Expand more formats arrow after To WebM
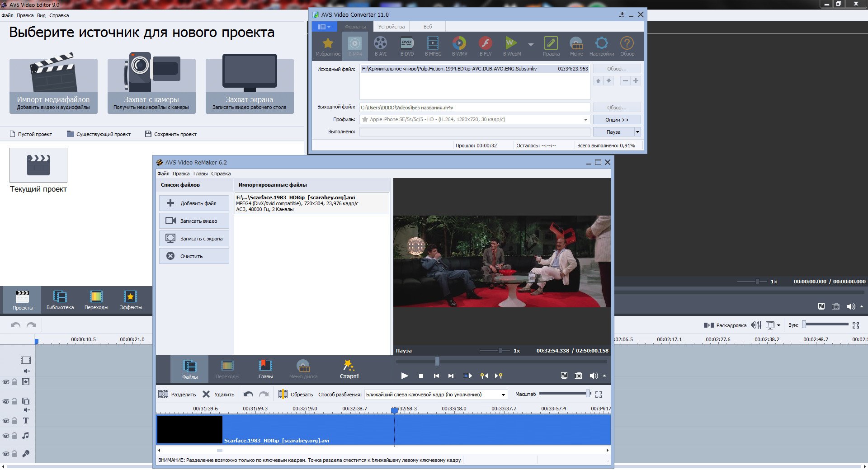Screen dimensions: 868x470 (531, 44)
